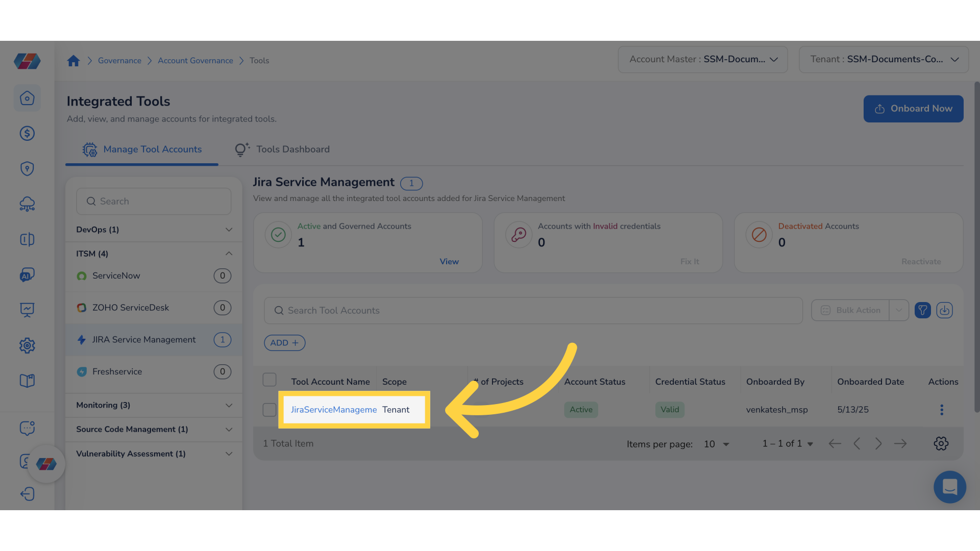This screenshot has width=980, height=551.
Task: Open the Bulk Action dropdown arrow
Action: tap(899, 310)
